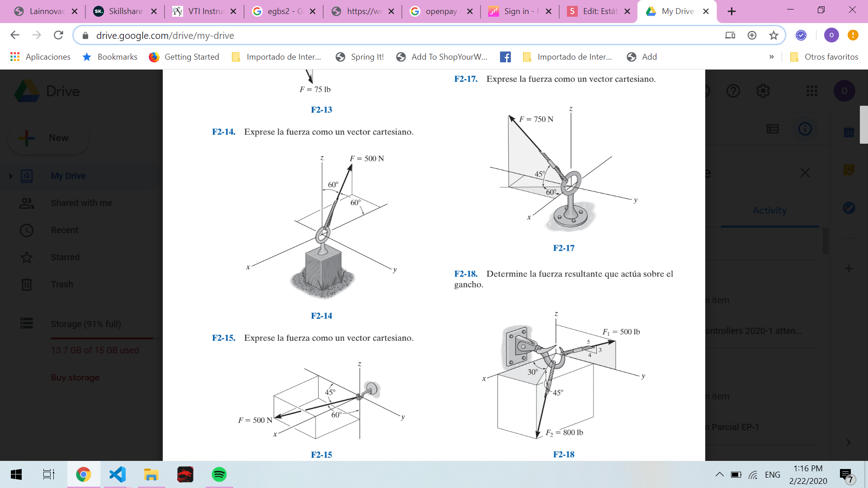Viewport: 868px width, 488px height.
Task: Toggle the view details info icon
Action: click(805, 129)
